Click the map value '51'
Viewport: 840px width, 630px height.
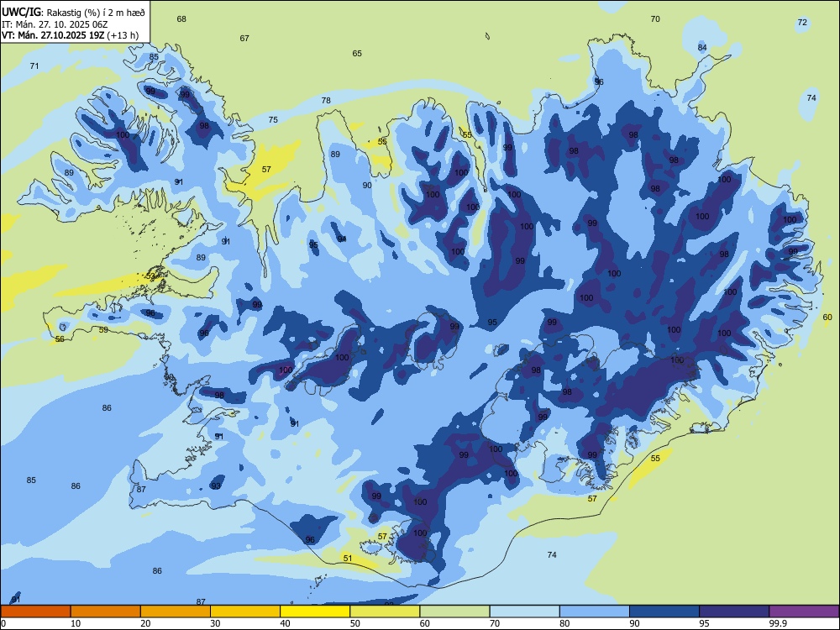[x=348, y=558]
